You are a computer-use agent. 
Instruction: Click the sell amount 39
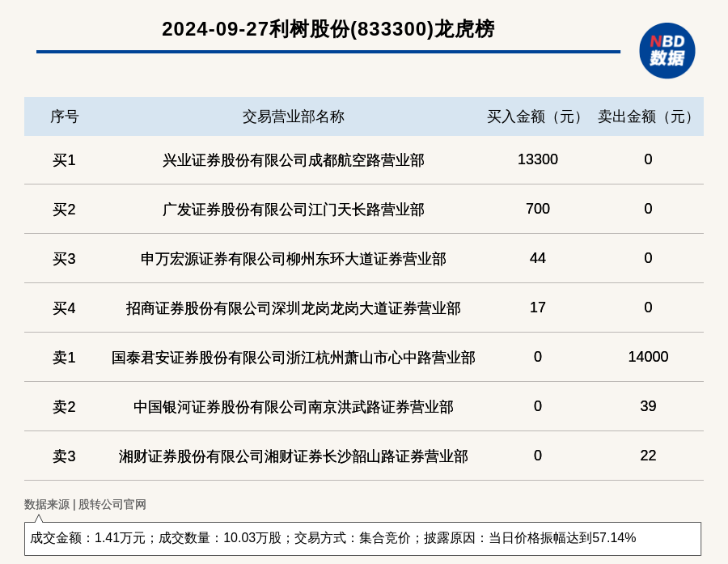pos(648,405)
